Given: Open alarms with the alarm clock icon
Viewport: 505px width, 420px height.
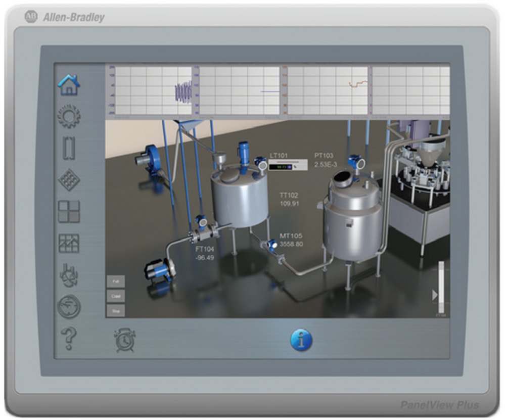Looking at the screenshot, I should click(125, 340).
